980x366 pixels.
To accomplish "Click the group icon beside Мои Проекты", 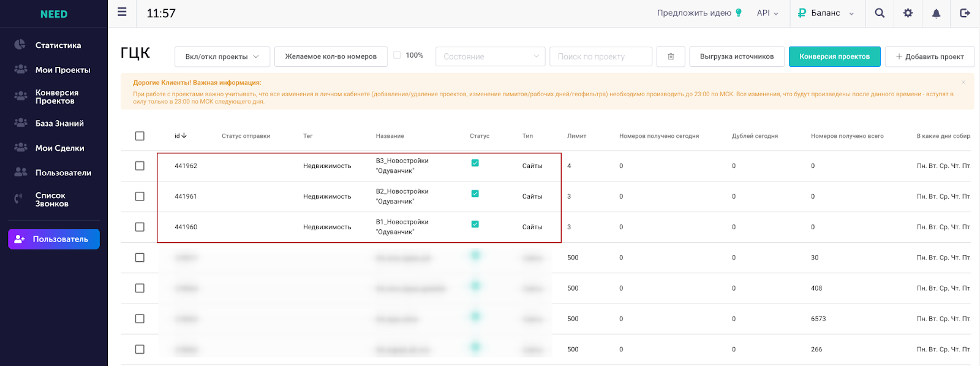I will coord(21,69).
